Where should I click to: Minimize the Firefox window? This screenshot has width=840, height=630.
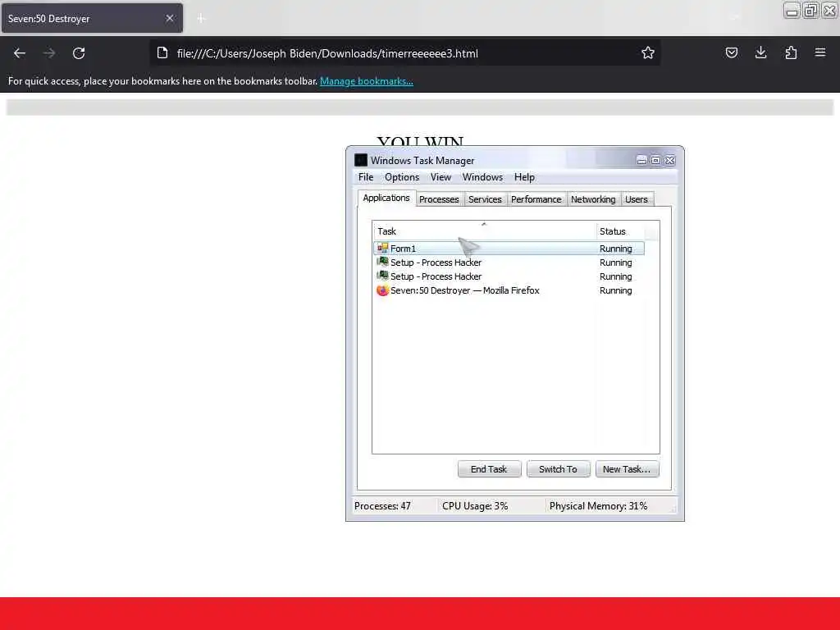[x=792, y=10]
